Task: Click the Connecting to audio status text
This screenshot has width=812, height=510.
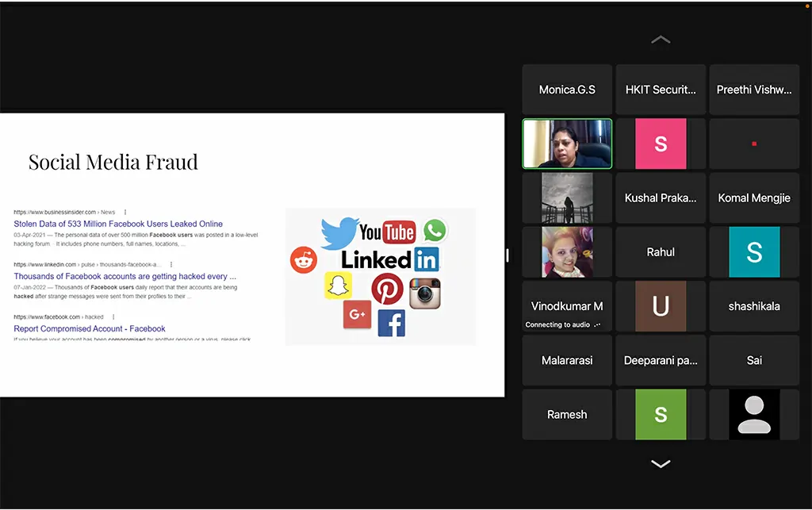Action: [x=557, y=324]
